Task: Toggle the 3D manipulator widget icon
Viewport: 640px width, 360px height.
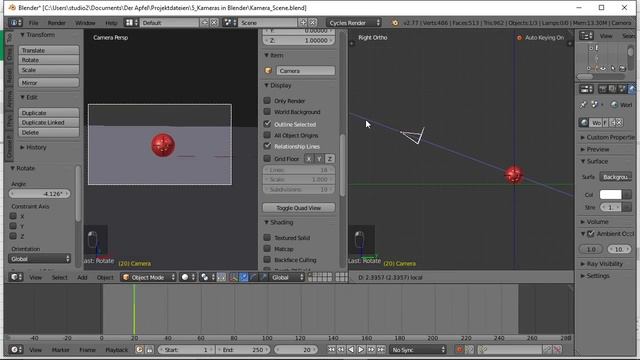Action: pos(233,277)
